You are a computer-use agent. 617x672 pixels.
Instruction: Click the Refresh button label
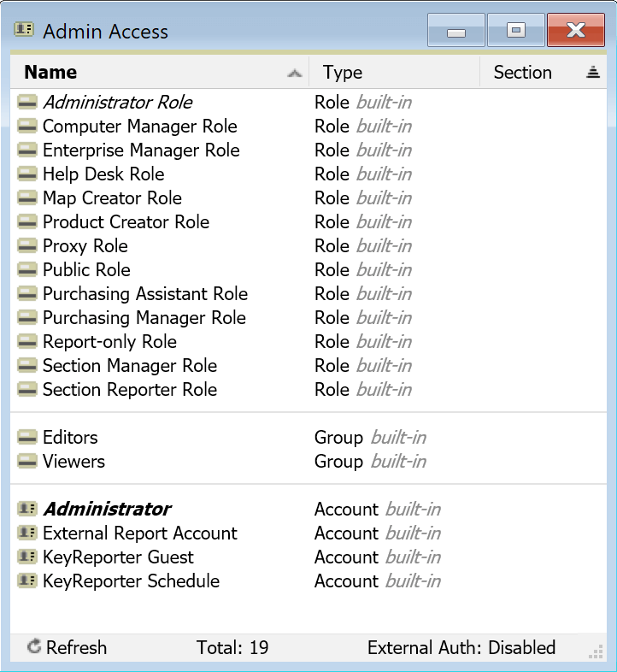point(77,647)
